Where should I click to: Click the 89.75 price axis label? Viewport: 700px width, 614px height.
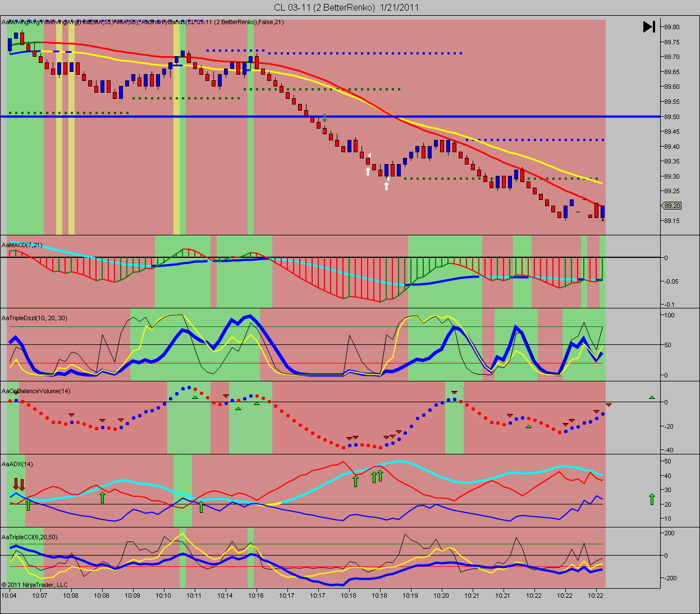click(672, 42)
